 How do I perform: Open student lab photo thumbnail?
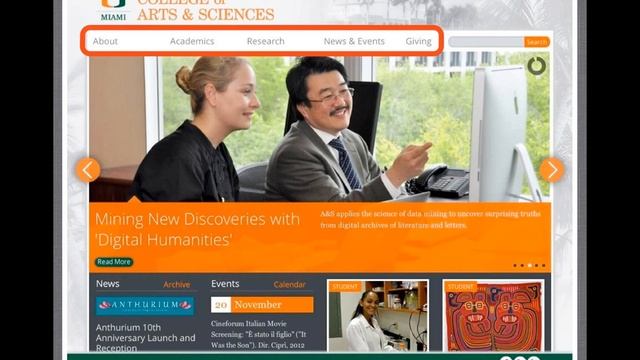coord(378,316)
